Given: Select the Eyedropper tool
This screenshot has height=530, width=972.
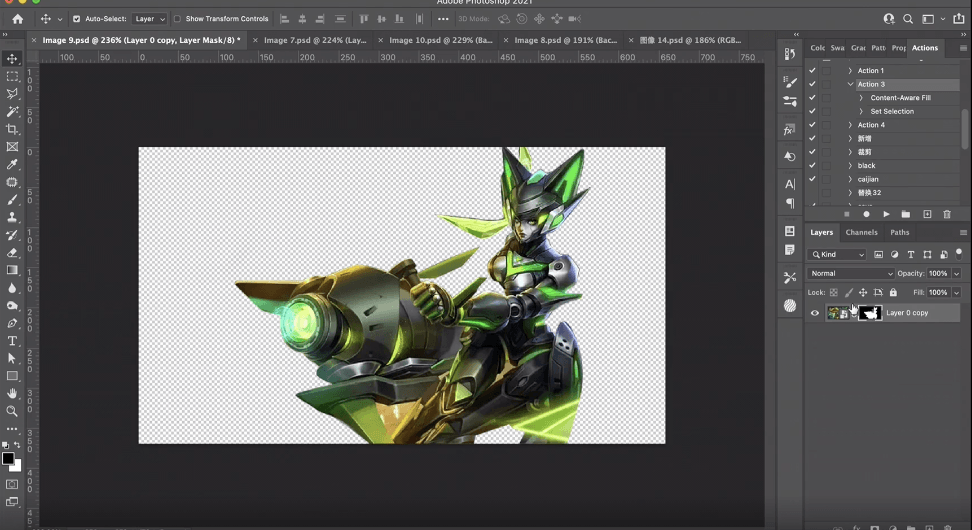Looking at the screenshot, I should (13, 164).
